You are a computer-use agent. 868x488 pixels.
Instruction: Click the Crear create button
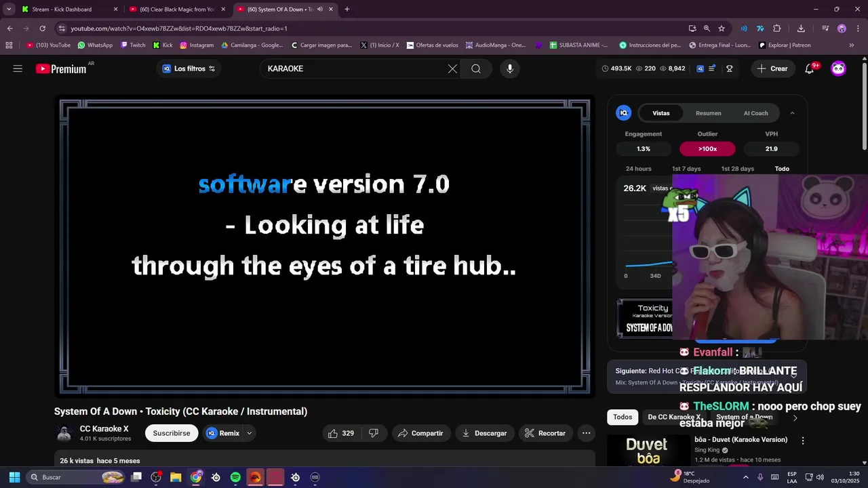click(772, 68)
